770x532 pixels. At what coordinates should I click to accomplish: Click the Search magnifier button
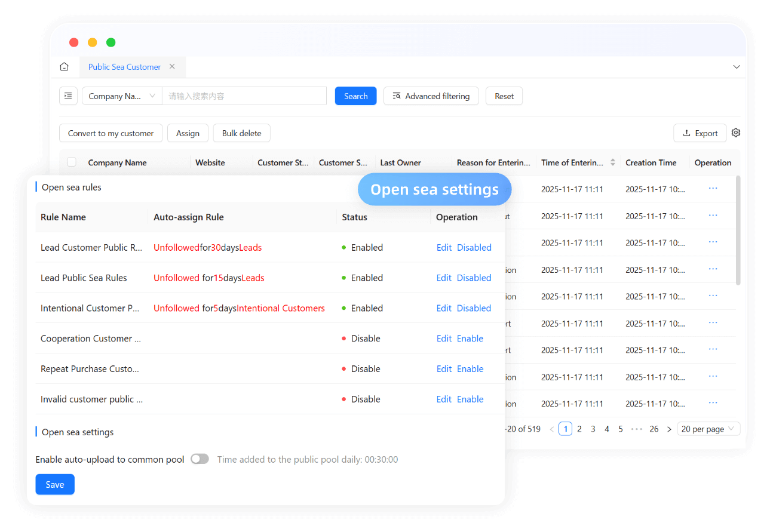355,96
